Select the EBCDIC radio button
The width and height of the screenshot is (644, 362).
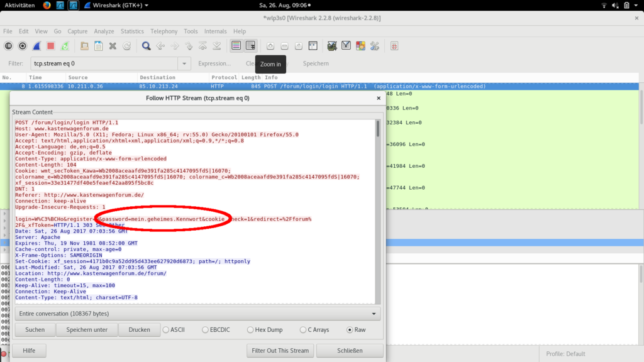216,329
